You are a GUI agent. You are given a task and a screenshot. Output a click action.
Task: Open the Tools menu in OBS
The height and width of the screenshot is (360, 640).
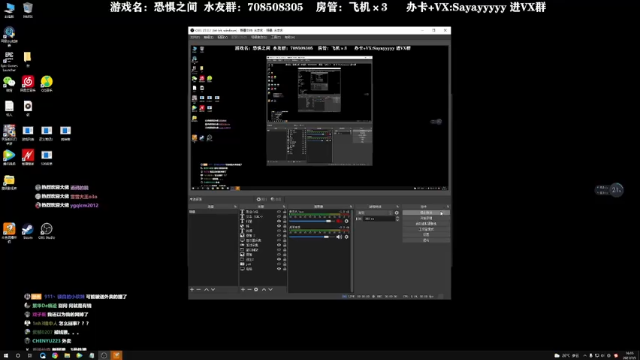[276, 37]
